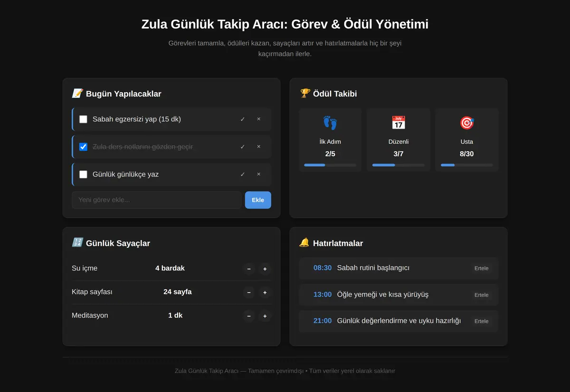Select the '24 sayfa' value

click(x=178, y=291)
